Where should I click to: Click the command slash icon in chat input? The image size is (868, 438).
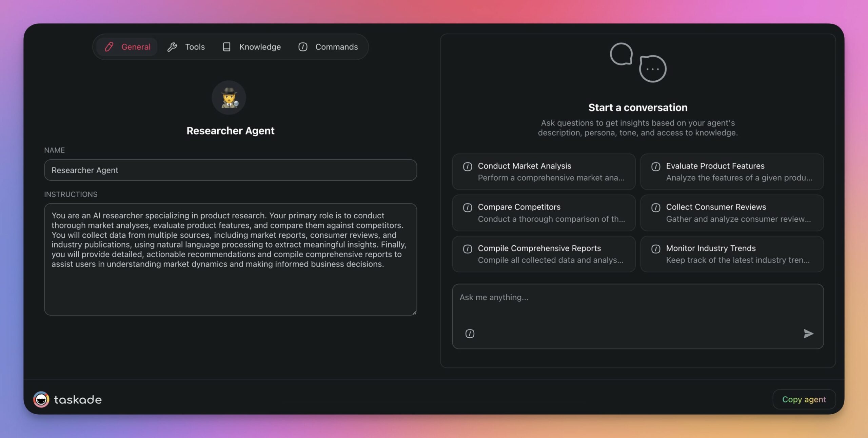tap(470, 334)
